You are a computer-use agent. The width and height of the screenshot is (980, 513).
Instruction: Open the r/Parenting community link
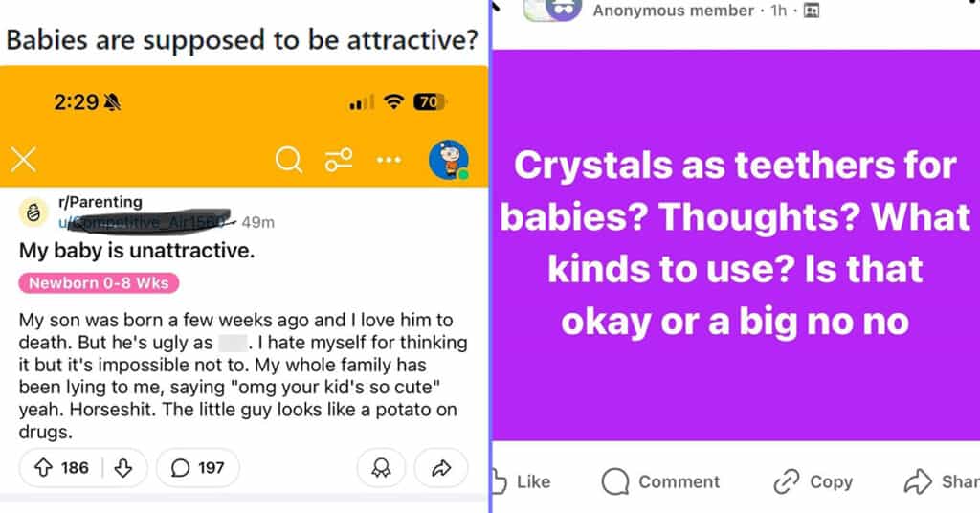point(100,202)
